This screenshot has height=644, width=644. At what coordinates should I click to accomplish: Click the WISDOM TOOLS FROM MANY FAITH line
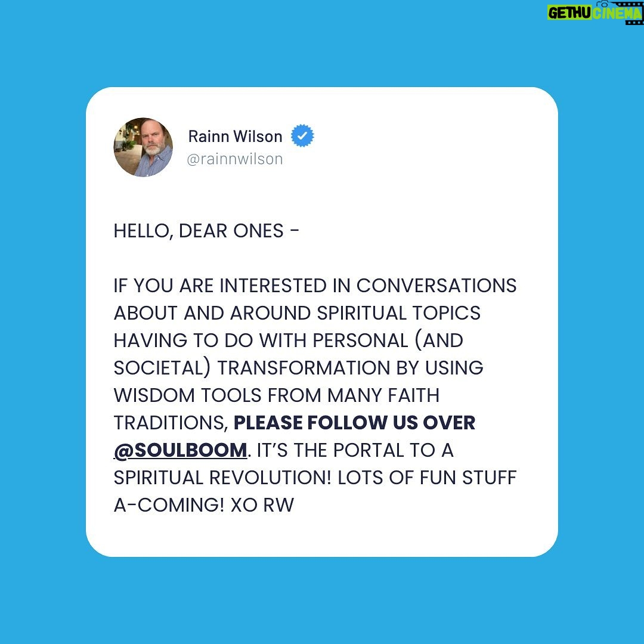(277, 395)
